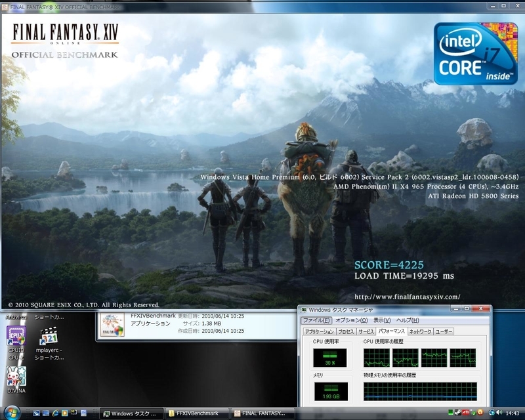This screenshot has height=420, width=525.
Task: Select the パフォーマンス tab
Action: click(391, 331)
